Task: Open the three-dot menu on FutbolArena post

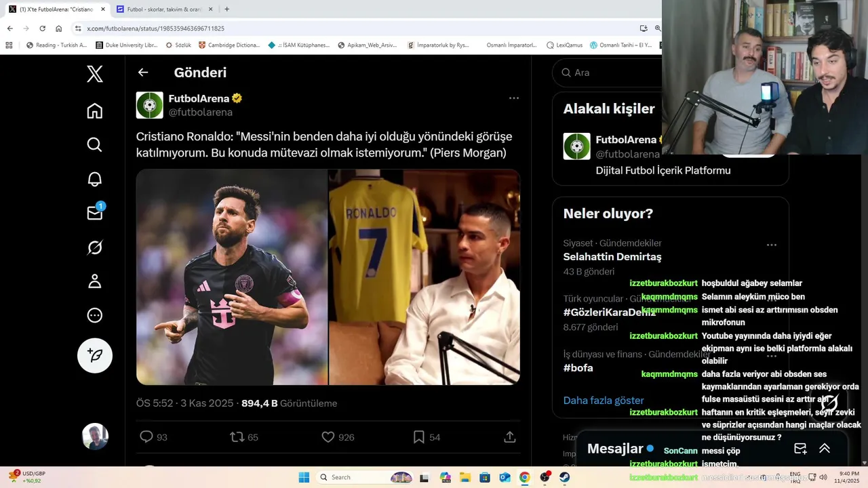Action: (514, 98)
